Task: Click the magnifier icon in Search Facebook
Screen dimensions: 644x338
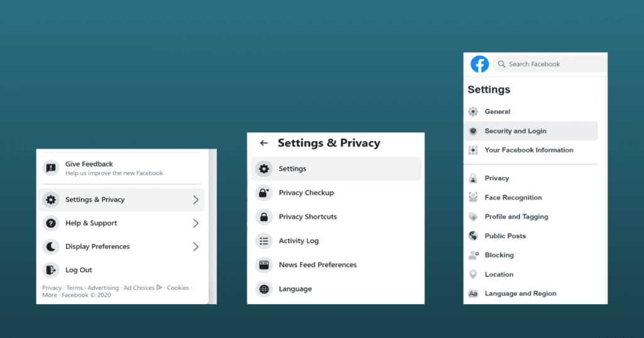Action: pyautogui.click(x=501, y=64)
